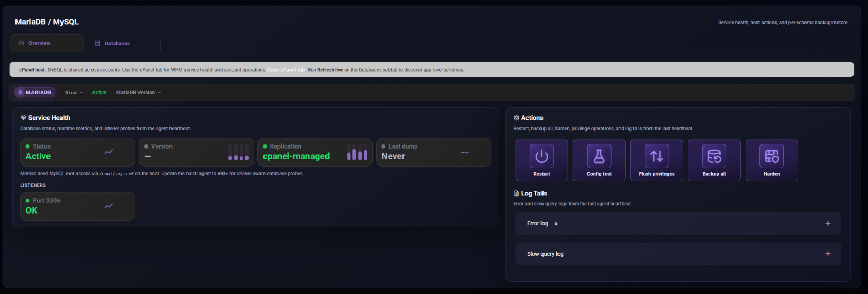Click the Port 3306 OK value
The image size is (868, 294).
(x=32, y=210)
